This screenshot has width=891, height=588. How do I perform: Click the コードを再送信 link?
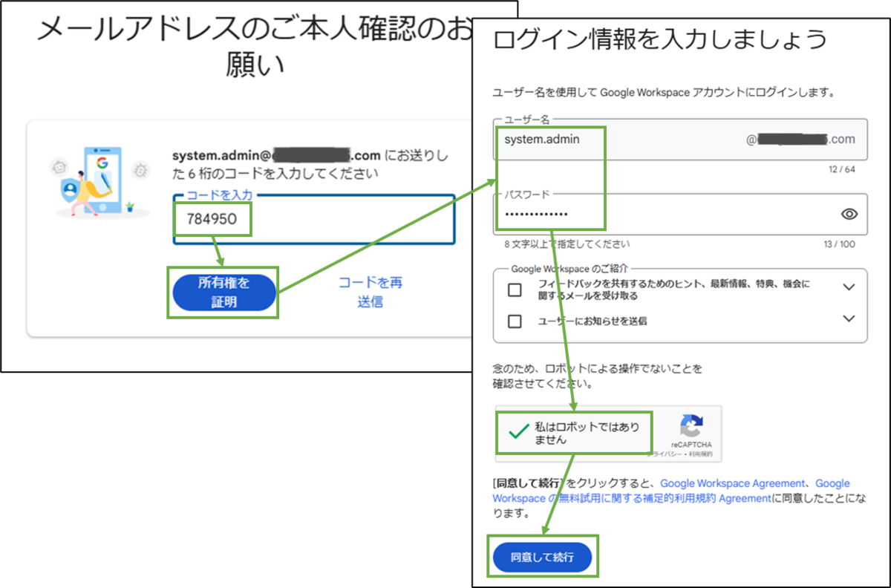coord(370,293)
